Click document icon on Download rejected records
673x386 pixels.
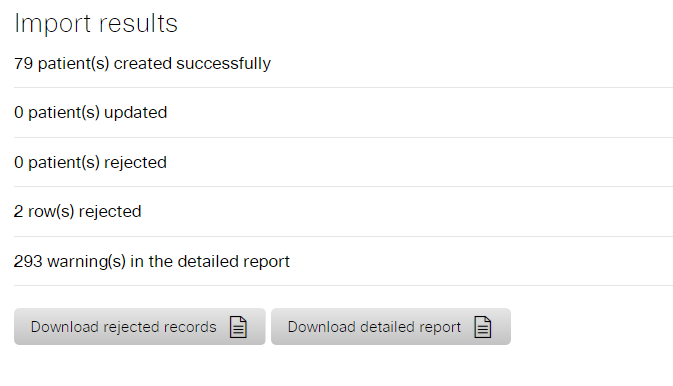tap(238, 327)
